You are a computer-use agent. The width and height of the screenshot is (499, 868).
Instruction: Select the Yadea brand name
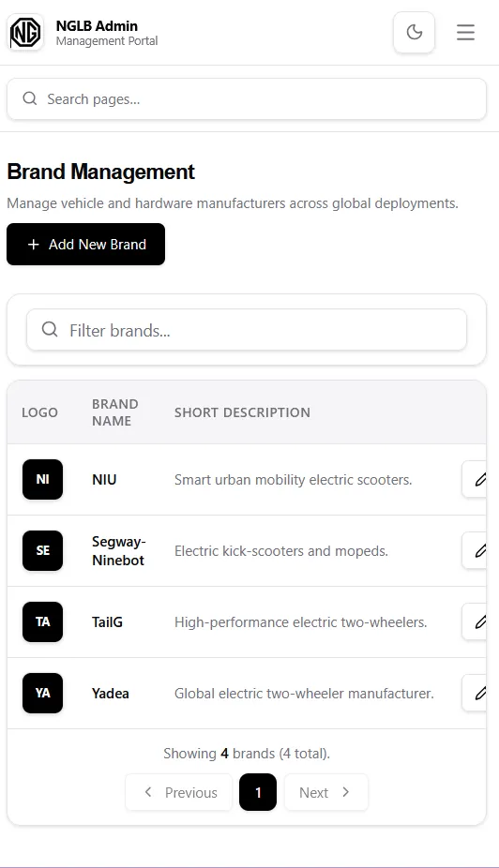coord(111,693)
